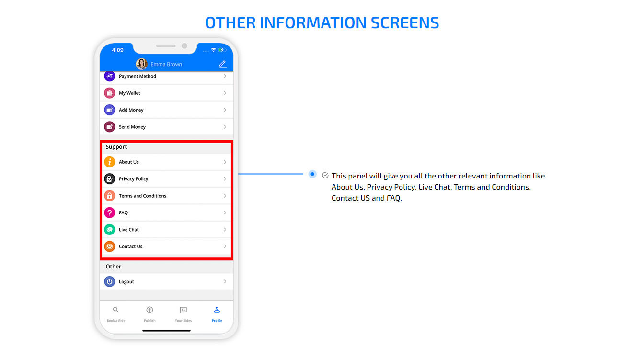644x357 pixels.
Task: Open the Publish tab
Action: (x=149, y=314)
